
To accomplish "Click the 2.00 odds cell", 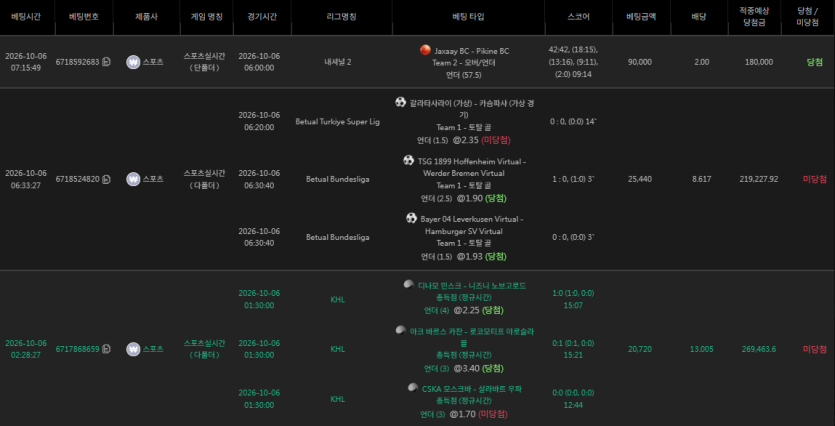I will [701, 62].
